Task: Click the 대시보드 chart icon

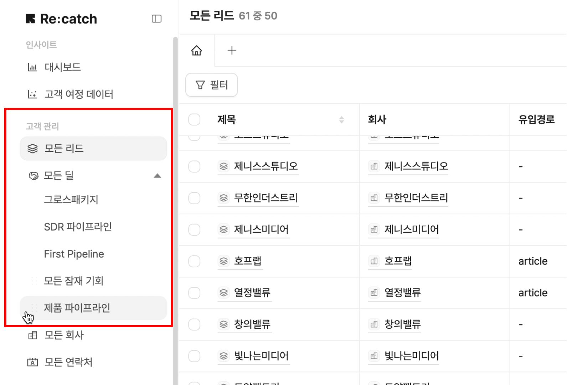Action: (32, 67)
